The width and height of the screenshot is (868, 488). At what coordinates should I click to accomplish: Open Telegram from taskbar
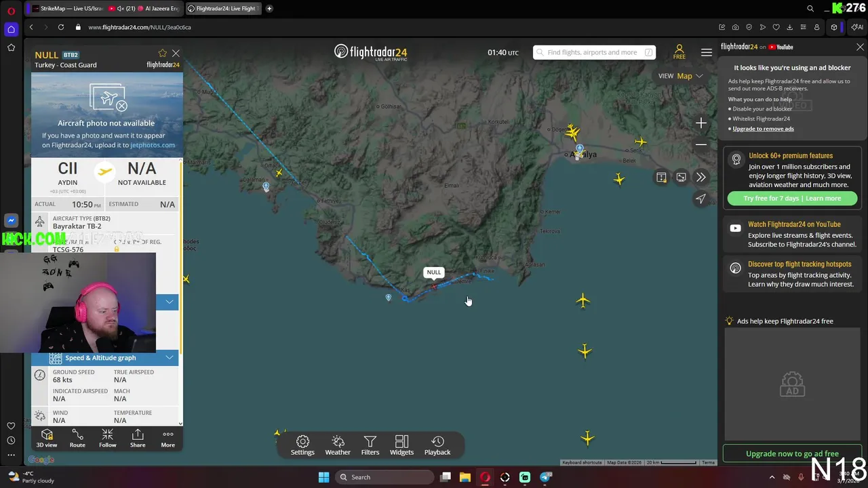pos(546,477)
